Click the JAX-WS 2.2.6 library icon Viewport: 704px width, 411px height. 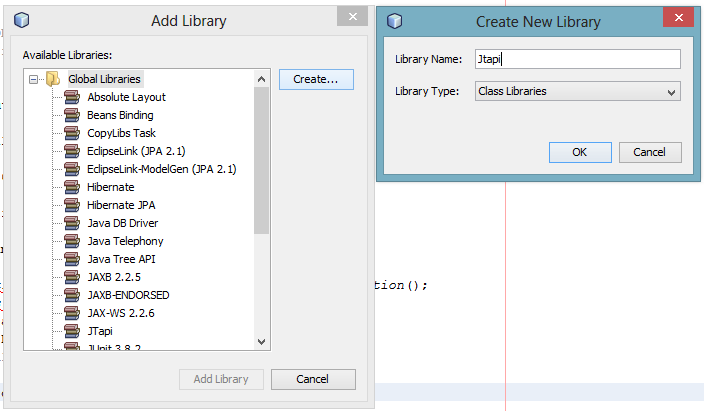(x=72, y=313)
